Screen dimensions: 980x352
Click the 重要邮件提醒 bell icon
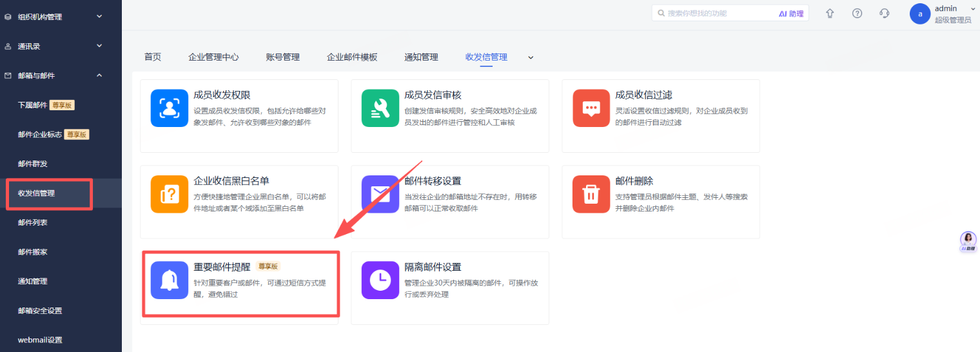169,280
